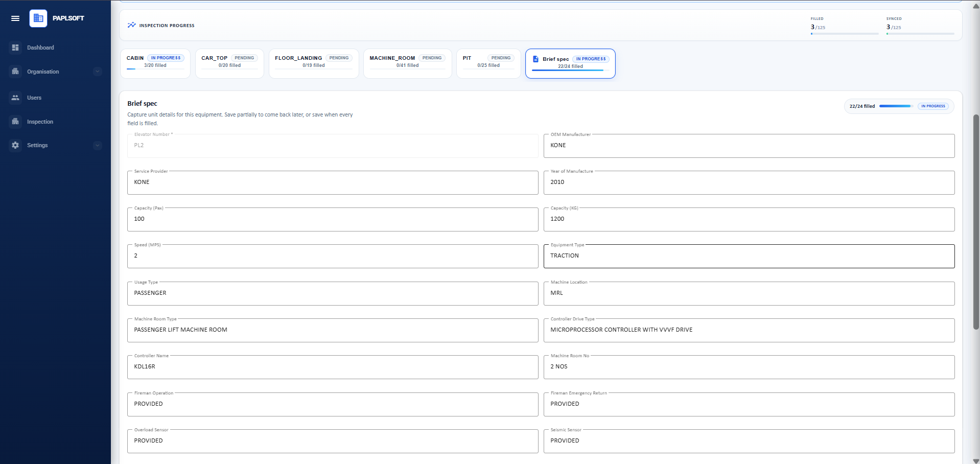
Task: Click the SYNCED 3/125 progress bar
Action: click(x=920, y=34)
